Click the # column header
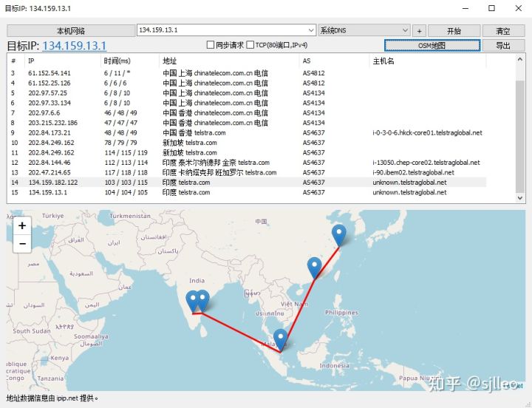The height and width of the screenshot is (408, 532). (x=16, y=61)
